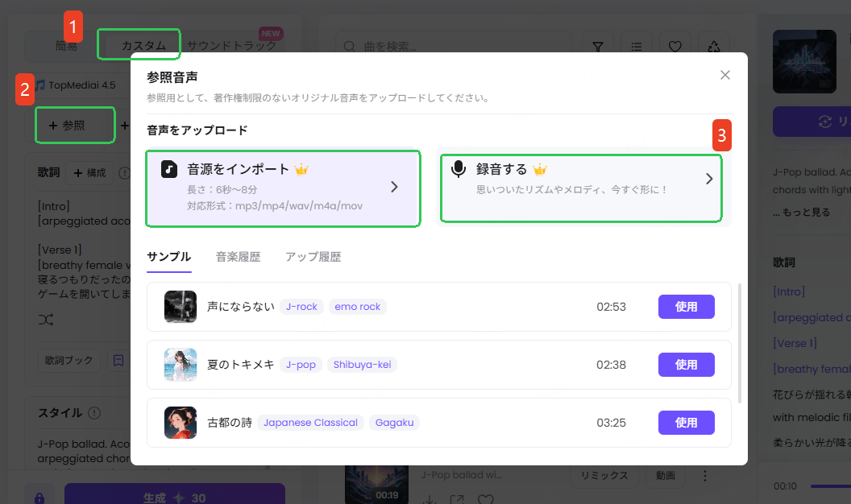The height and width of the screenshot is (504, 851).
Task: Click the heart icon under the track
Action: tap(486, 499)
